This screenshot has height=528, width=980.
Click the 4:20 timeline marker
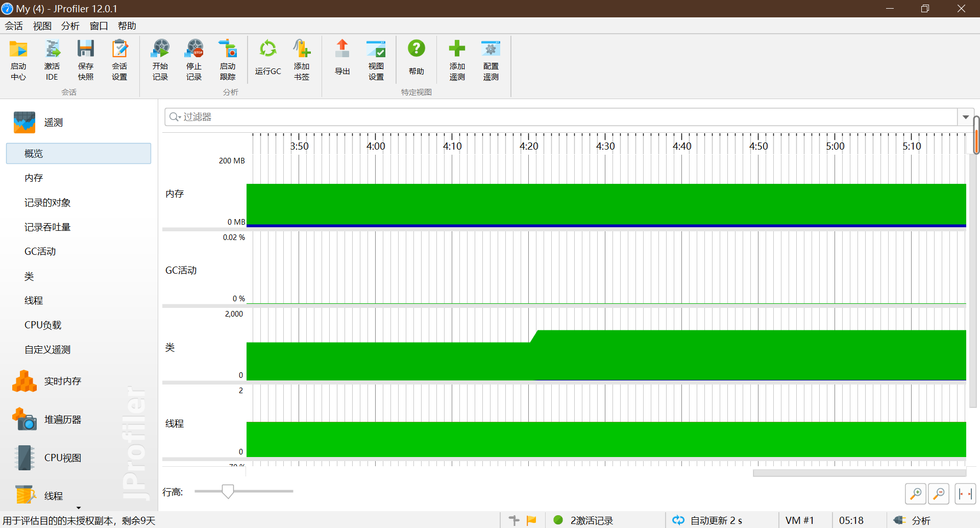point(529,147)
